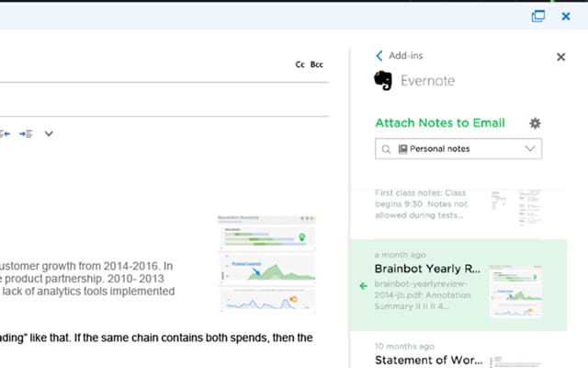The image size is (588, 368).
Task: Click the search magnifier icon
Action: pyautogui.click(x=386, y=149)
